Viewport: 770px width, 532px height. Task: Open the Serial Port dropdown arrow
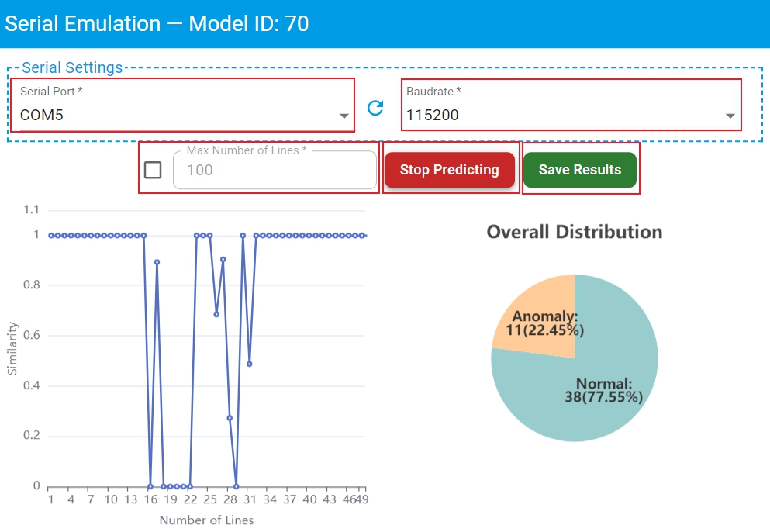coord(344,116)
